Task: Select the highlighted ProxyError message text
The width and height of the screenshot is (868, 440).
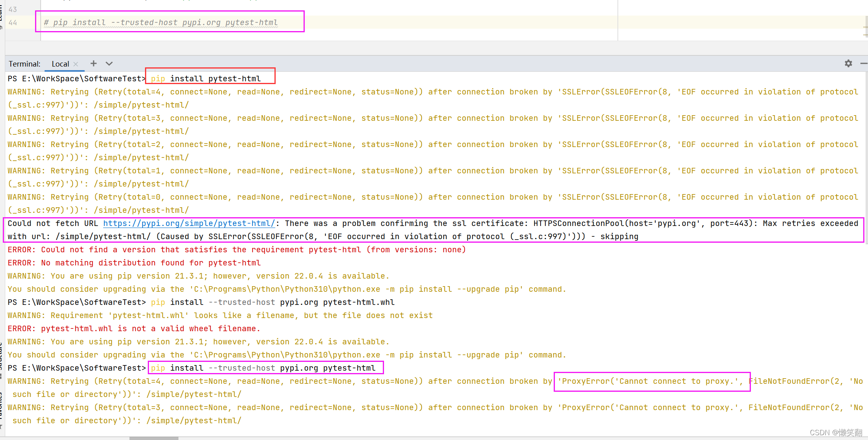Action: click(652, 381)
